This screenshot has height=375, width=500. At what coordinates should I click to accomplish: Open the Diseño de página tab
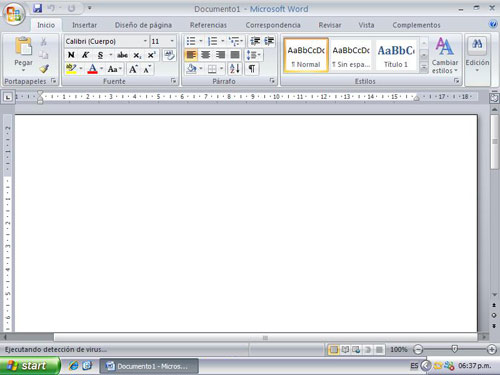point(143,25)
